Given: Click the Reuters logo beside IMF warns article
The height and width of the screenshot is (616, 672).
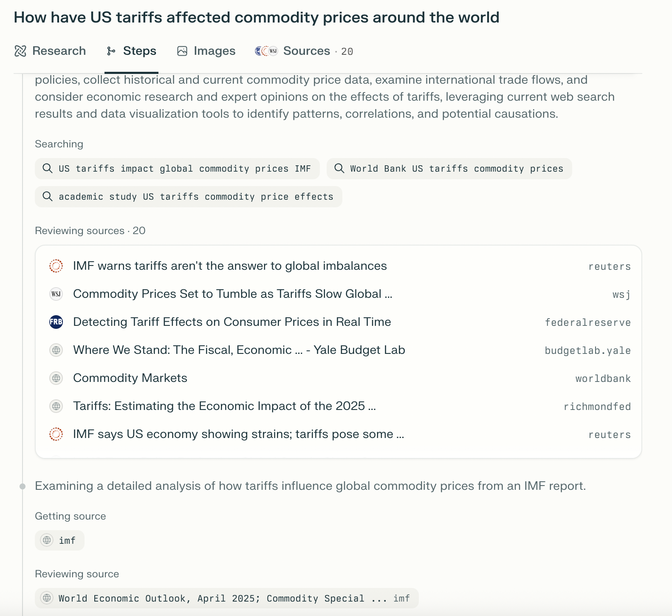Looking at the screenshot, I should tap(56, 266).
